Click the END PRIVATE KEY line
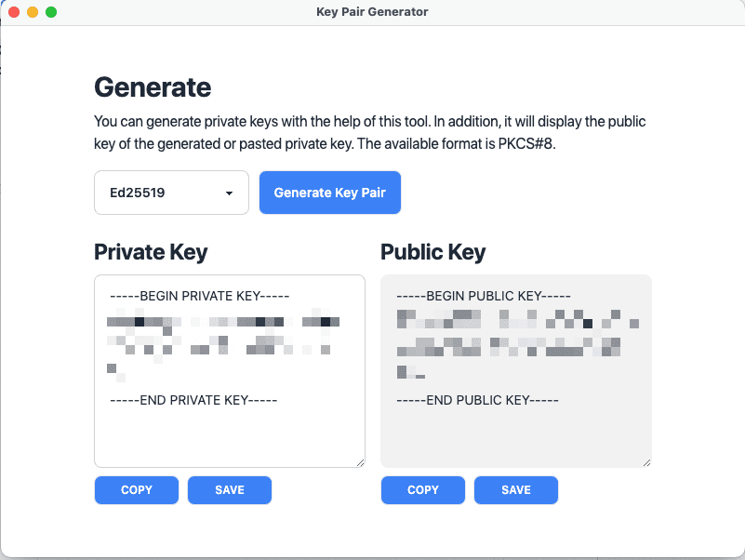The width and height of the screenshot is (745, 560). pos(193,400)
